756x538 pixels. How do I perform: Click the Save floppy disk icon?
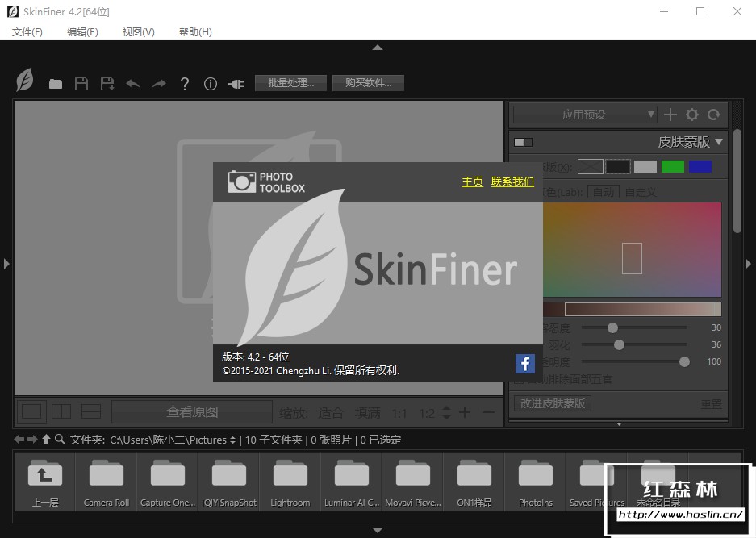coord(81,84)
